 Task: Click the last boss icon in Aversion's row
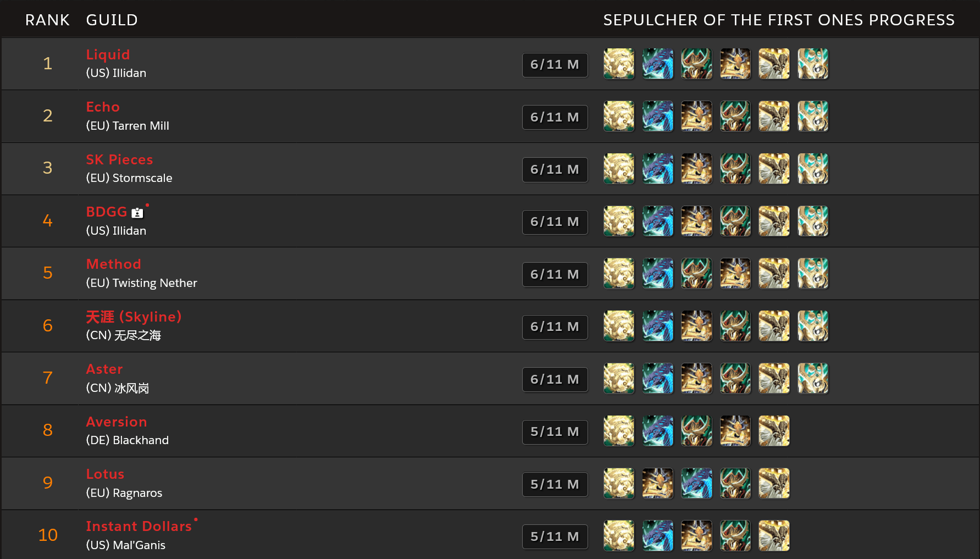774,431
